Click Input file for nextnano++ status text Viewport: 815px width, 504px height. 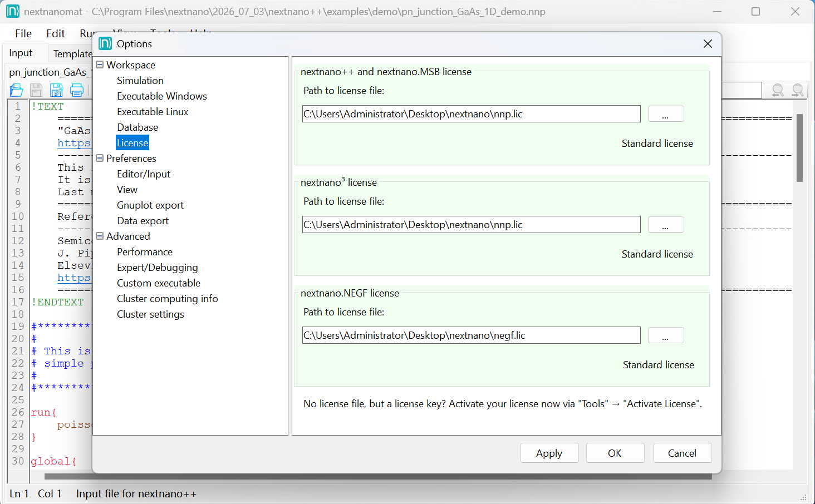pyautogui.click(x=136, y=493)
